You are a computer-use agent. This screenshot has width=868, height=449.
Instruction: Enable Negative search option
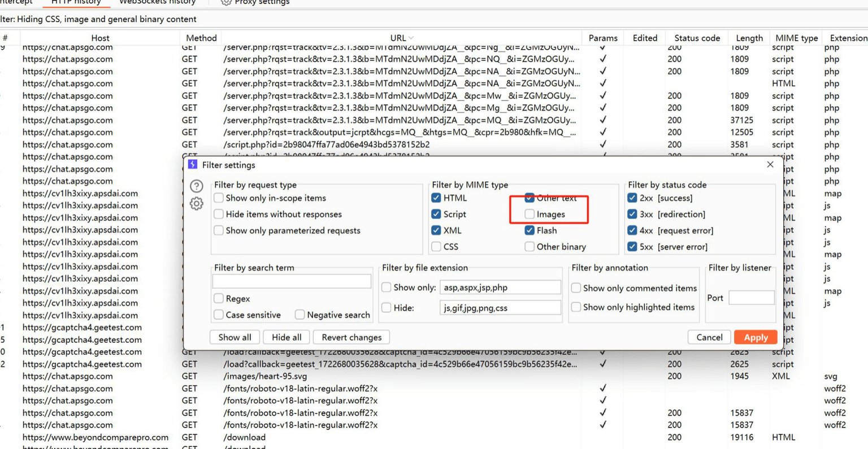[x=300, y=315]
